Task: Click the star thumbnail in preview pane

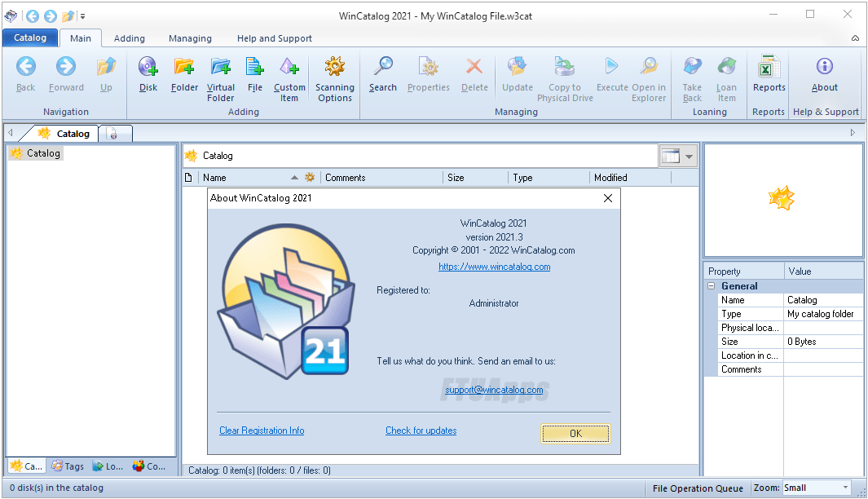Action: [x=781, y=198]
